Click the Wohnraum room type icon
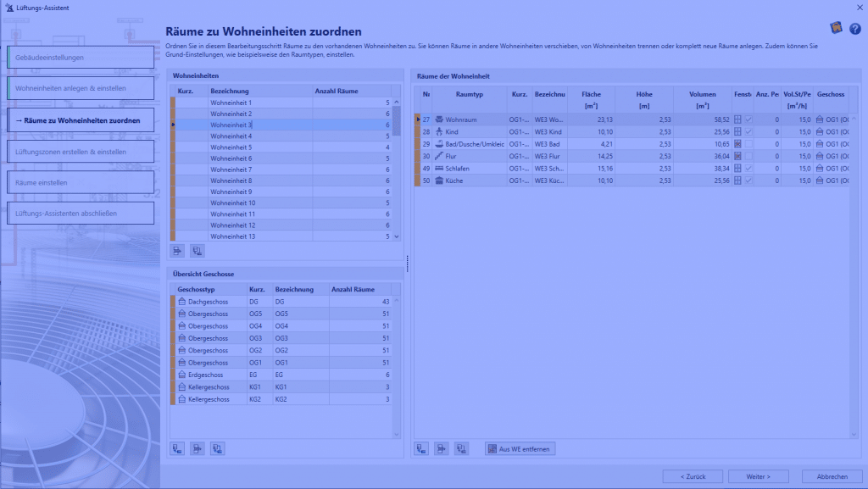The width and height of the screenshot is (868, 489). [439, 119]
